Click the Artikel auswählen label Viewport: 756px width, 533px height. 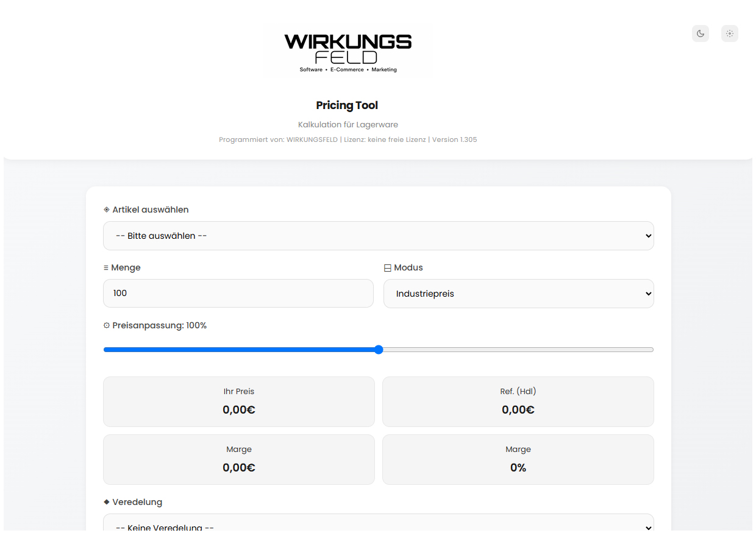click(146, 210)
